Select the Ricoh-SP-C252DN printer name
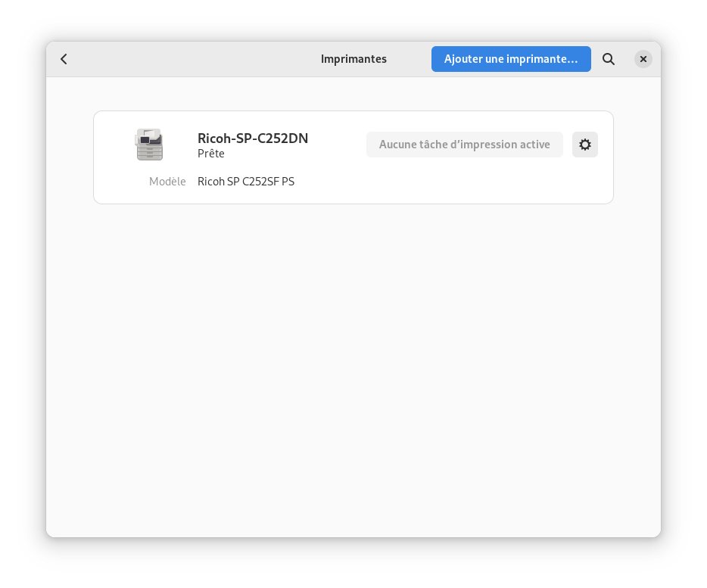Image resolution: width=707 pixels, height=588 pixels. coord(253,138)
